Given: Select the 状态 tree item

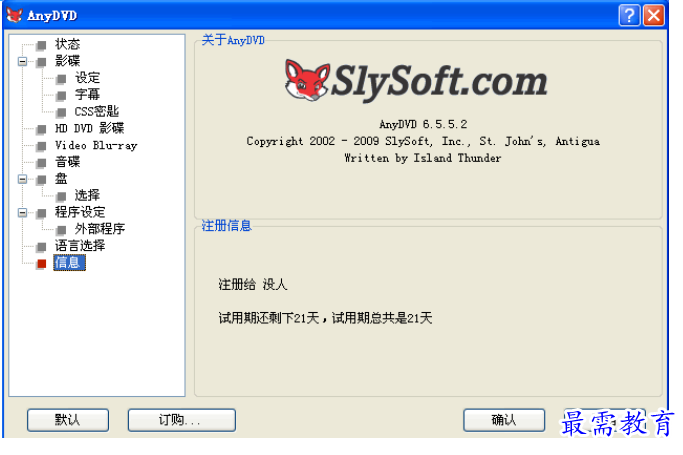Looking at the screenshot, I should pyautogui.click(x=67, y=44).
